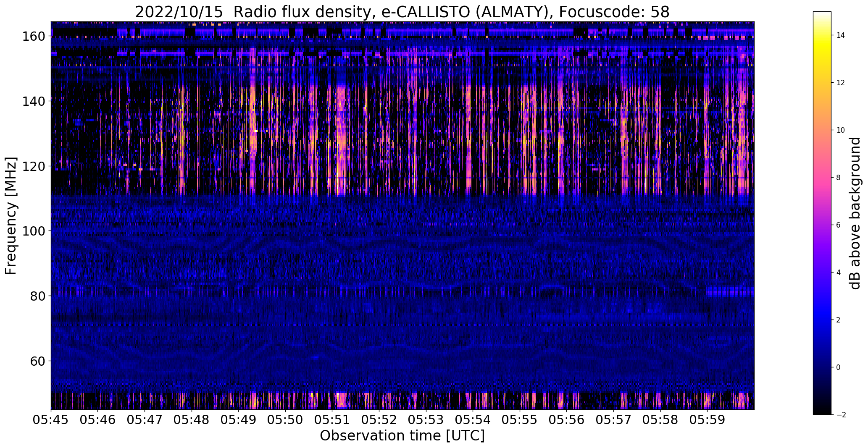This screenshot has height=448, width=868.
Task: Click the 05:48 time tick label
Action: 192,419
